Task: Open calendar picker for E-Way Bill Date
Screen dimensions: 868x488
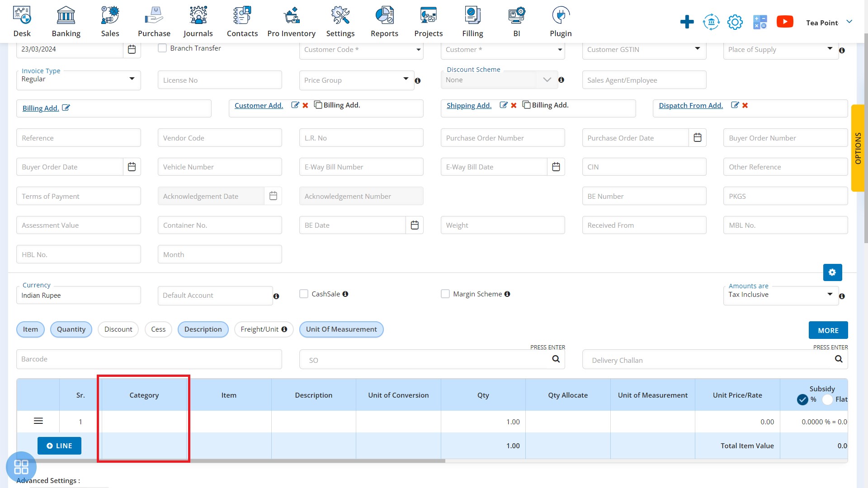Action: [x=556, y=167]
